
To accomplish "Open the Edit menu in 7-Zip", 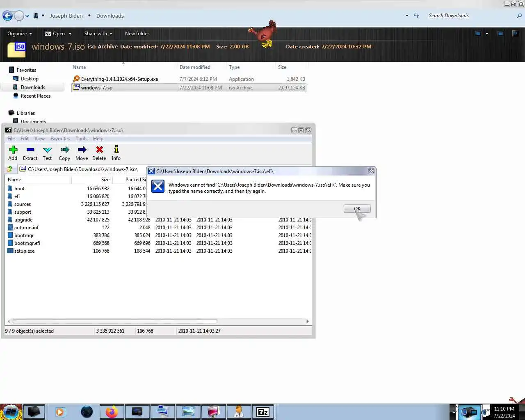I will [25, 139].
